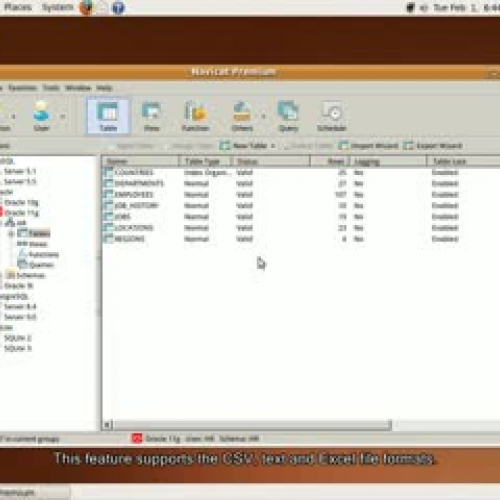Screen dimensions: 500x500
Task: Select Server 5.1 connection in tree
Action: [20, 171]
